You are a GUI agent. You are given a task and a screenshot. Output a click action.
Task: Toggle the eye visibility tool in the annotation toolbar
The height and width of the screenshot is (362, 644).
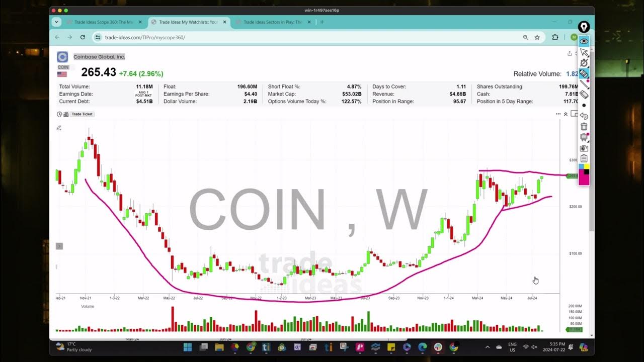pyautogui.click(x=584, y=41)
